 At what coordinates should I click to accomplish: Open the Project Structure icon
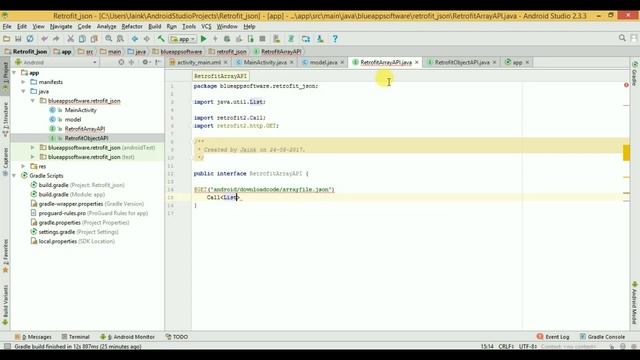(x=306, y=39)
